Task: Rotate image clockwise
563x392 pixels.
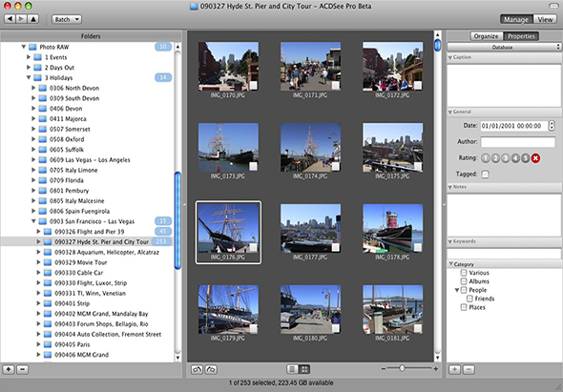Action: pyautogui.click(x=212, y=369)
